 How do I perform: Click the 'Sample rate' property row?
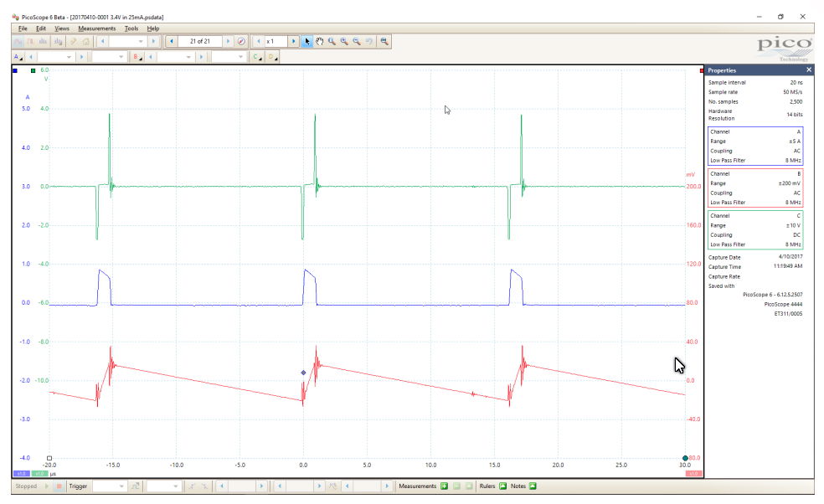coord(755,92)
